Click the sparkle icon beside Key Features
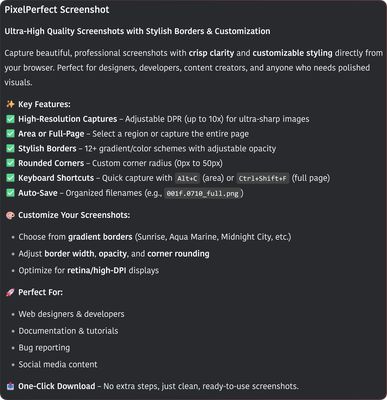 (x=10, y=104)
